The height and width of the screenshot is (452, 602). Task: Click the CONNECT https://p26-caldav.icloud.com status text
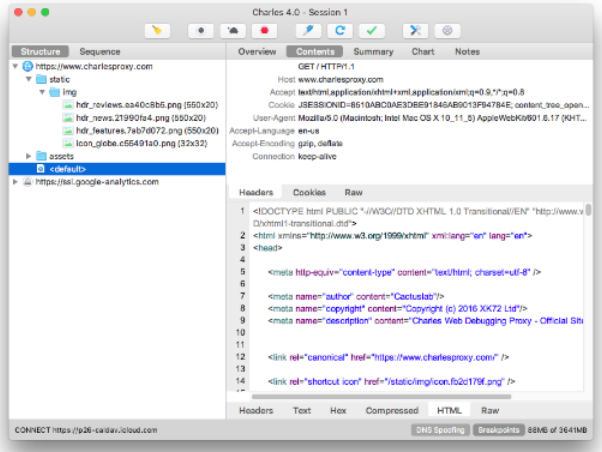(86, 430)
